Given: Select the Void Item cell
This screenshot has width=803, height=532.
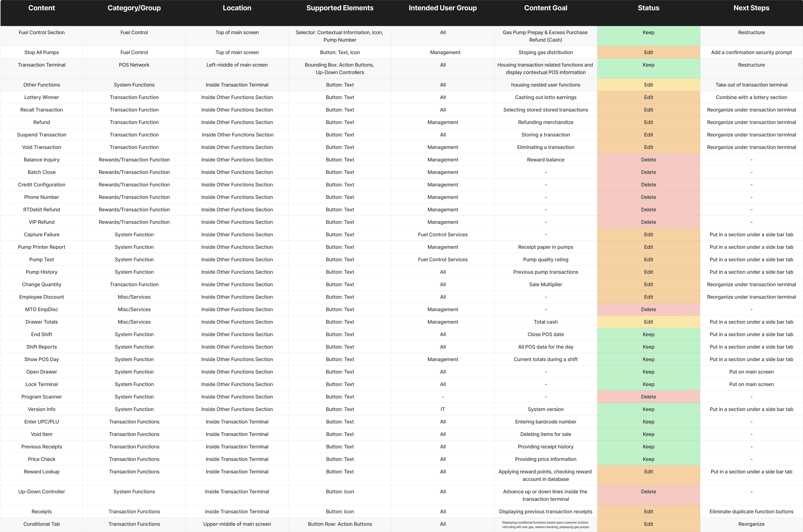Looking at the screenshot, I should click(41, 434).
